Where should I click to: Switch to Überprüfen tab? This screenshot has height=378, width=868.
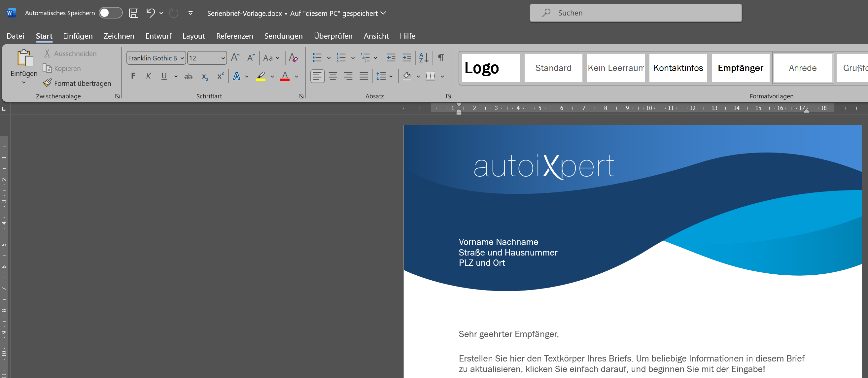(333, 36)
